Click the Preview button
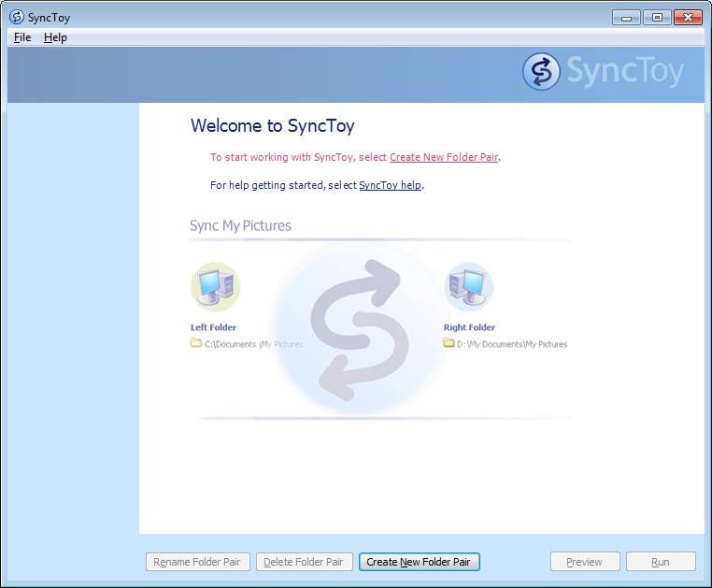This screenshot has height=588, width=712. tap(585, 562)
